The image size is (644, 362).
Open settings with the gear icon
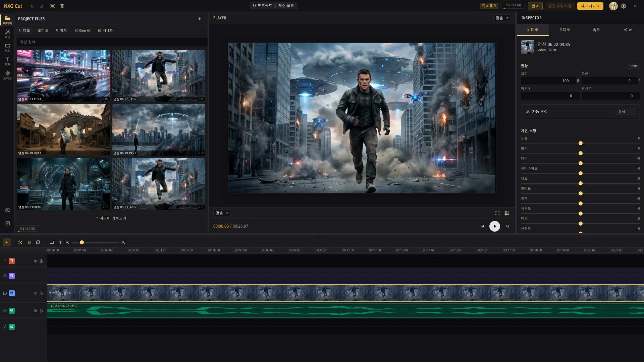pos(624,6)
